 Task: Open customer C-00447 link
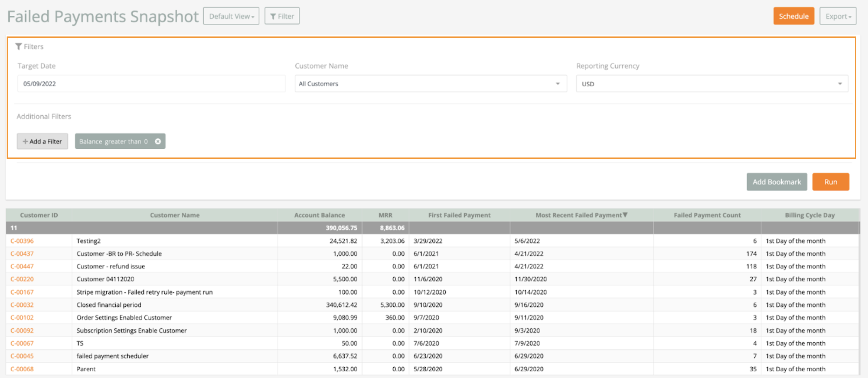point(22,267)
